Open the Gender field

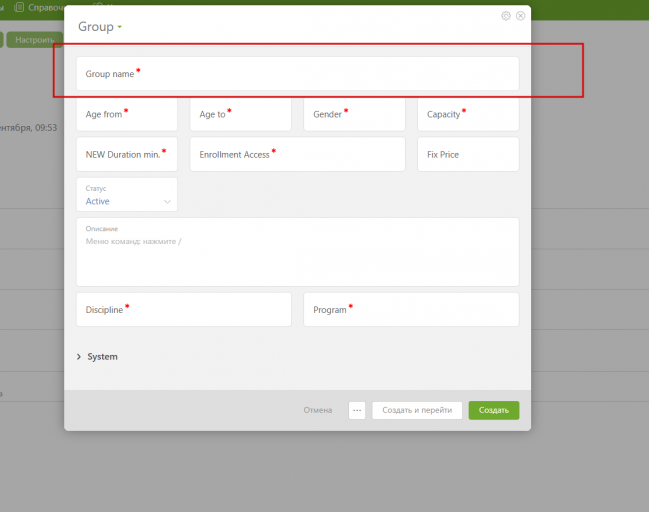(354, 114)
